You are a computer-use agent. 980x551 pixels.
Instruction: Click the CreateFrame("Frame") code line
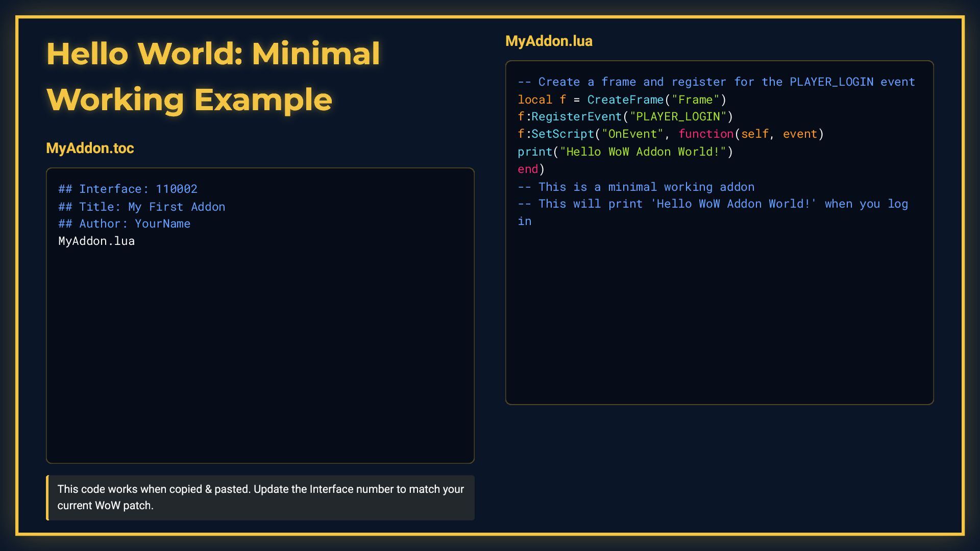pos(621,99)
